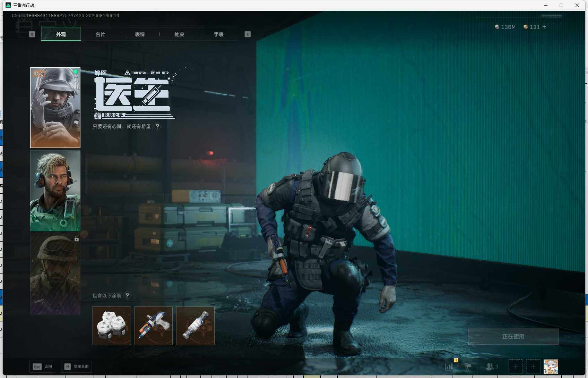Click the 三角洲行动 app icon in title bar

click(x=8, y=5)
